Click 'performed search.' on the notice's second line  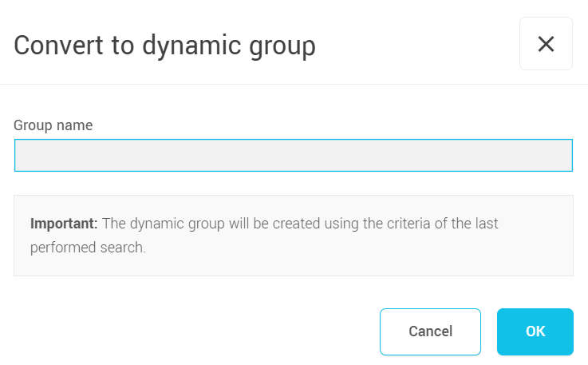[88, 248]
